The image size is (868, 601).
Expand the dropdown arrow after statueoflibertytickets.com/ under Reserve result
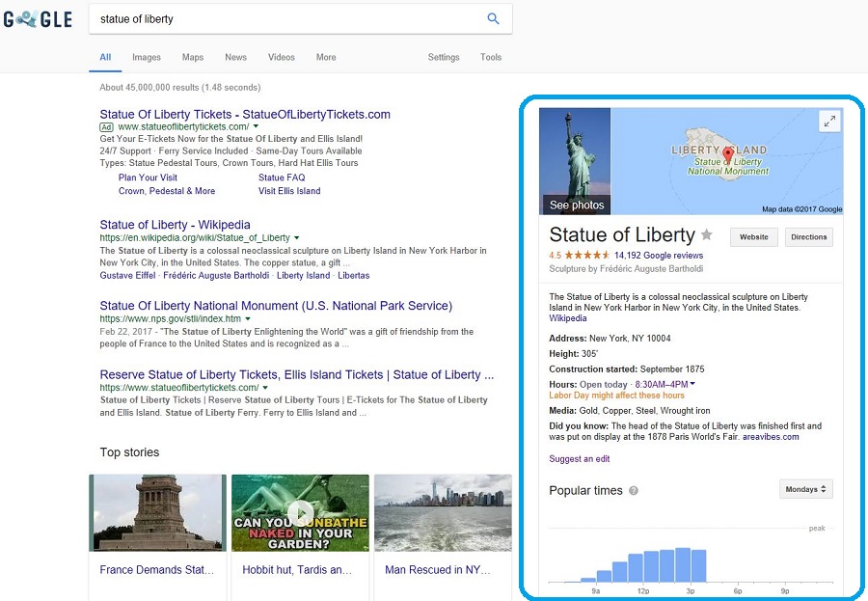265,388
